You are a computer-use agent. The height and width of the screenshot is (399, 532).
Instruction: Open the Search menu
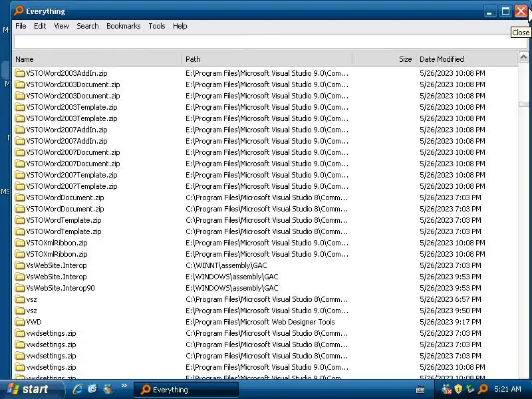(88, 26)
